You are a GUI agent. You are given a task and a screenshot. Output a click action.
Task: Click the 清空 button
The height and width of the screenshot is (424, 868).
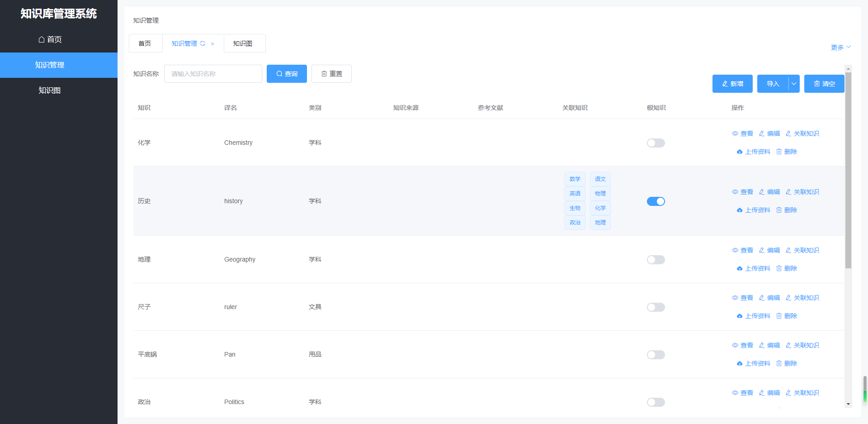[824, 84]
